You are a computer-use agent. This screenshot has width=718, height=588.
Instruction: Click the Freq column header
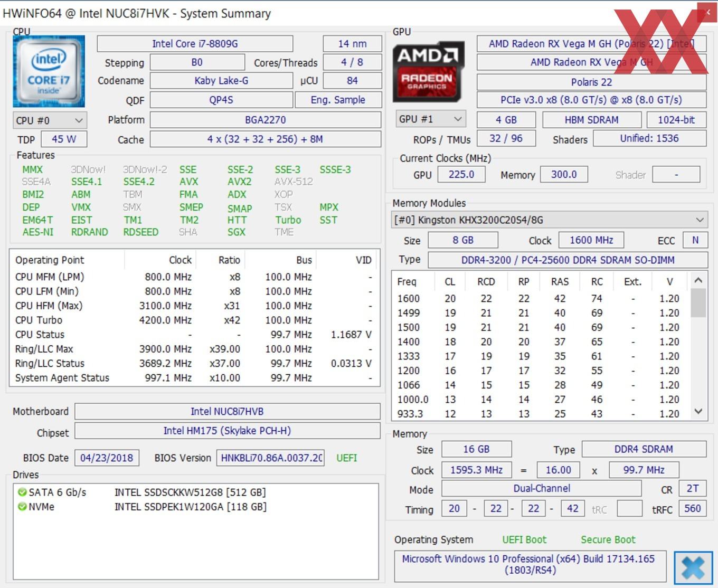point(414,282)
